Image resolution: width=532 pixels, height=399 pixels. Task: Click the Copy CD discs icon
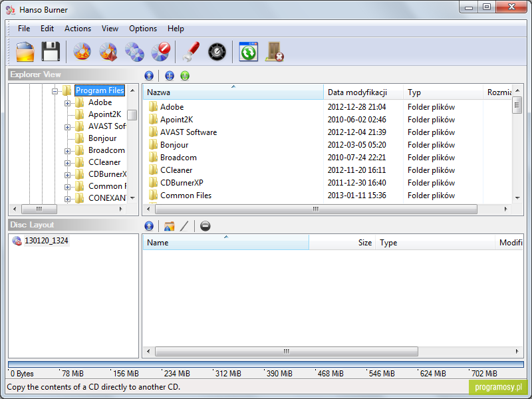[134, 52]
